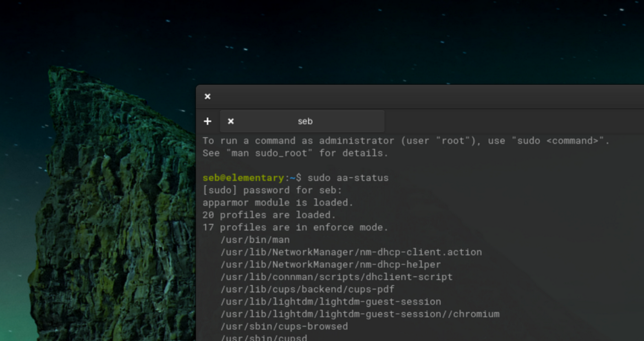The width and height of the screenshot is (644, 341).
Task: Click the nm-dhcp-client.action path line
Action: (351, 252)
